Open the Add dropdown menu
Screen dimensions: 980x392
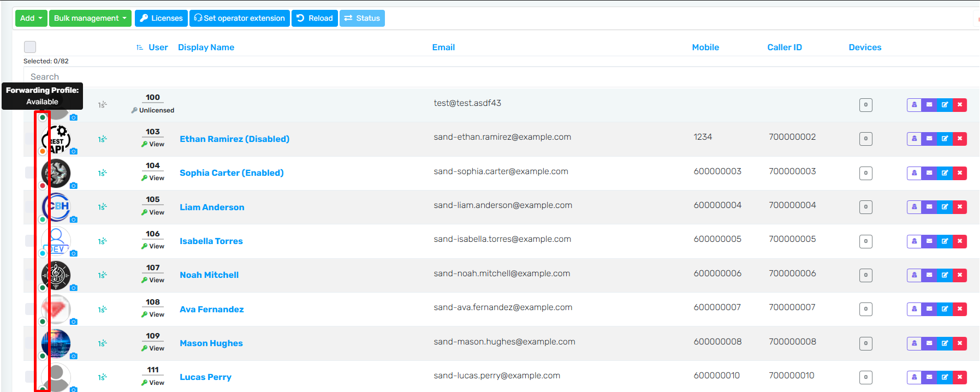[x=31, y=18]
